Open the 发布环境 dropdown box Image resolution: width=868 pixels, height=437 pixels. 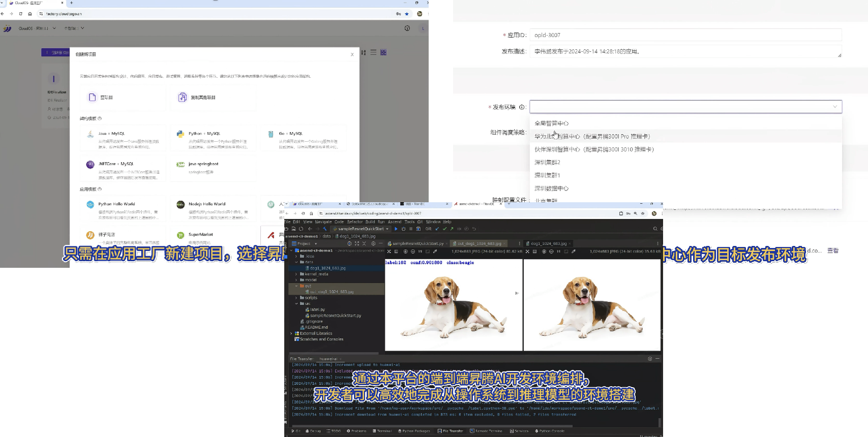click(x=685, y=107)
